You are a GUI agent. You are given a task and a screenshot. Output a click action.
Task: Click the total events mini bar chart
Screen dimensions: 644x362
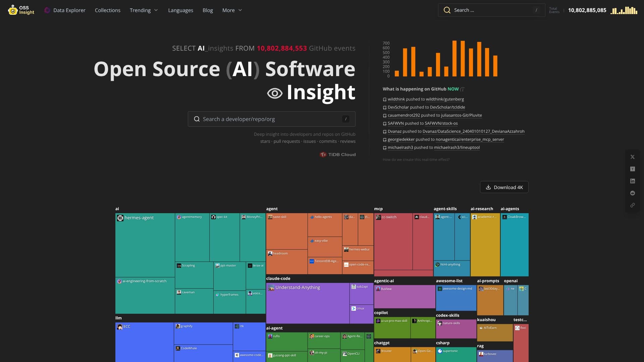pos(624,10)
